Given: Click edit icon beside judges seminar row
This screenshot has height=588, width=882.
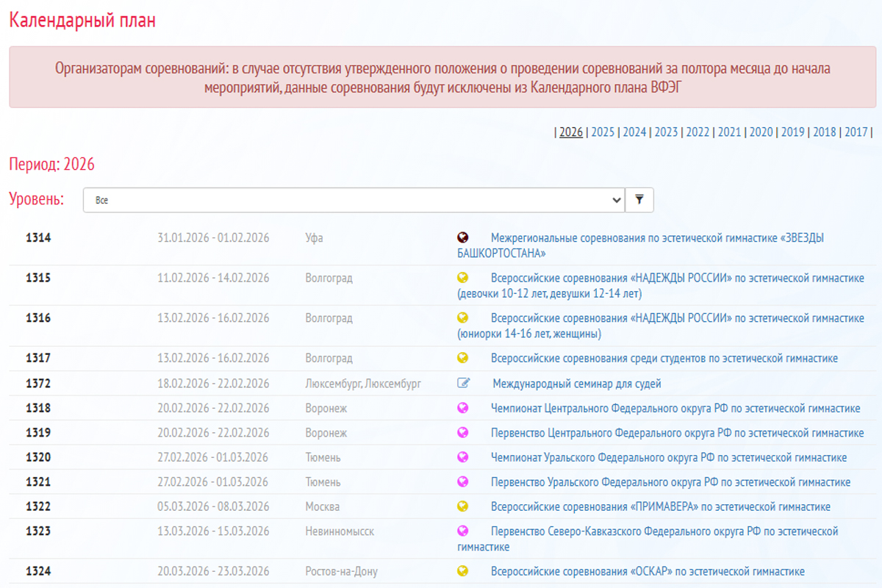Looking at the screenshot, I should click(463, 383).
